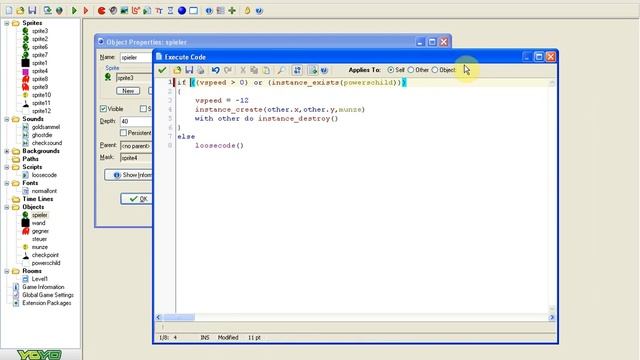640x360 pixels.
Task: Select the goldsammel sound
Action: click(46, 127)
